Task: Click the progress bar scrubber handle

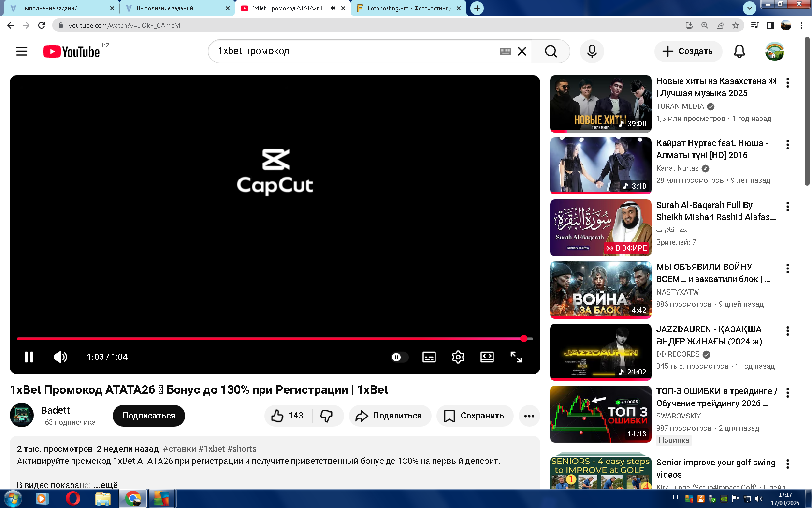Action: (524, 339)
